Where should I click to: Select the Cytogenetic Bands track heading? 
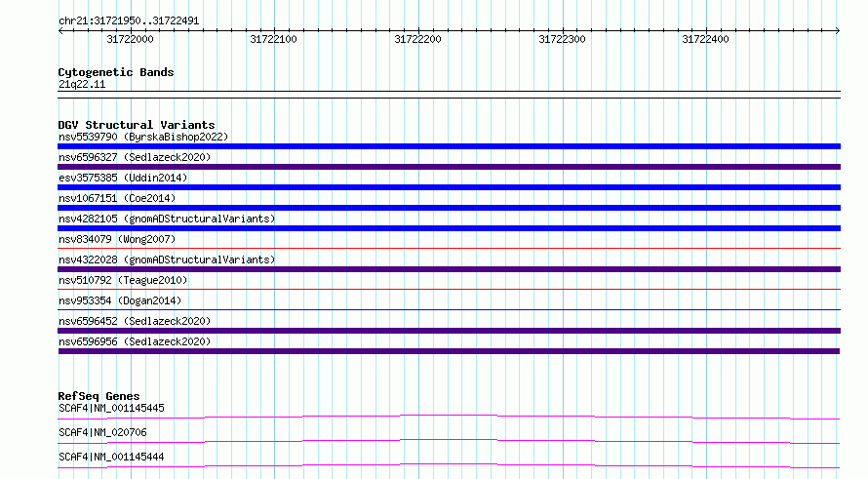116,72
